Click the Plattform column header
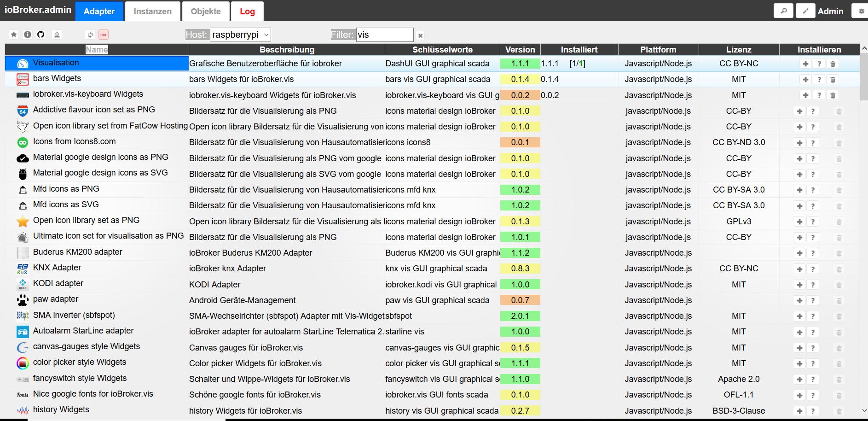 pyautogui.click(x=658, y=49)
